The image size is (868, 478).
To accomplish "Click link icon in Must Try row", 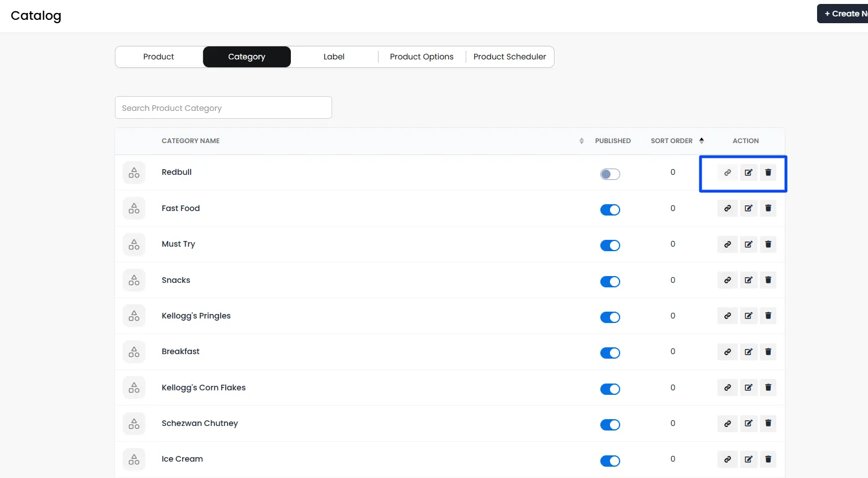I will (728, 244).
